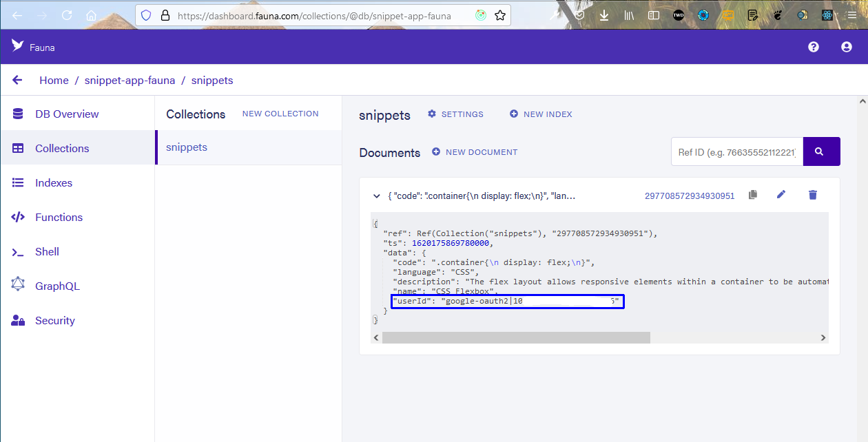Viewport: 868px width, 442px height.
Task: Click the TWD extension icon
Action: click(679, 15)
